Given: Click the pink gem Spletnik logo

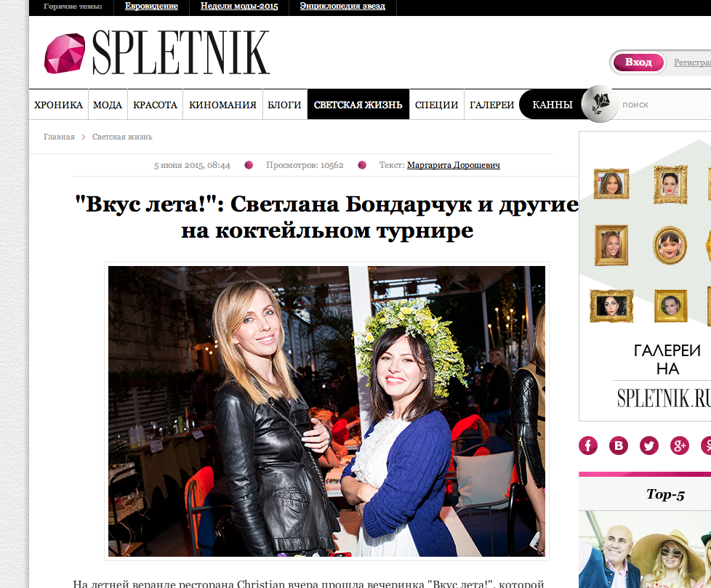Looking at the screenshot, I should click(65, 54).
